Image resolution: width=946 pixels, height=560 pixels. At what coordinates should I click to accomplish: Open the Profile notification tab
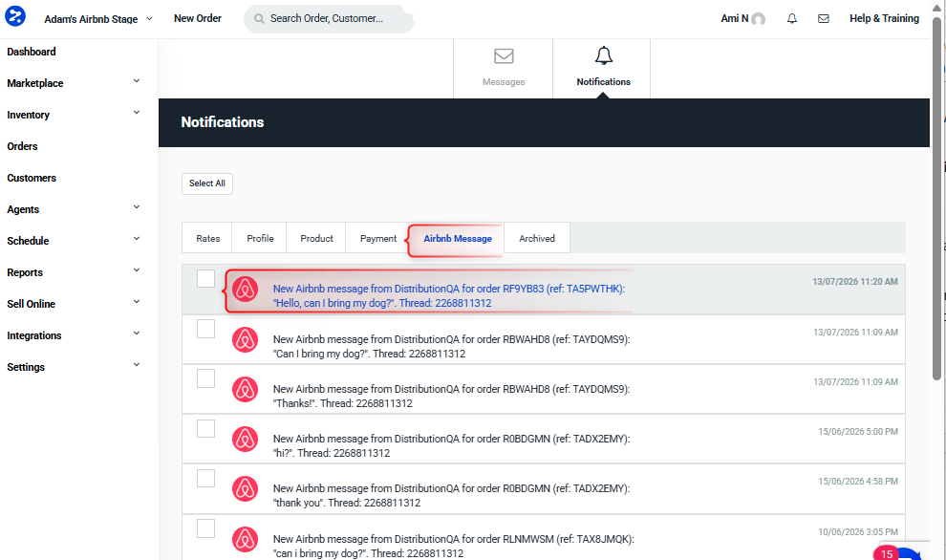[x=260, y=238]
